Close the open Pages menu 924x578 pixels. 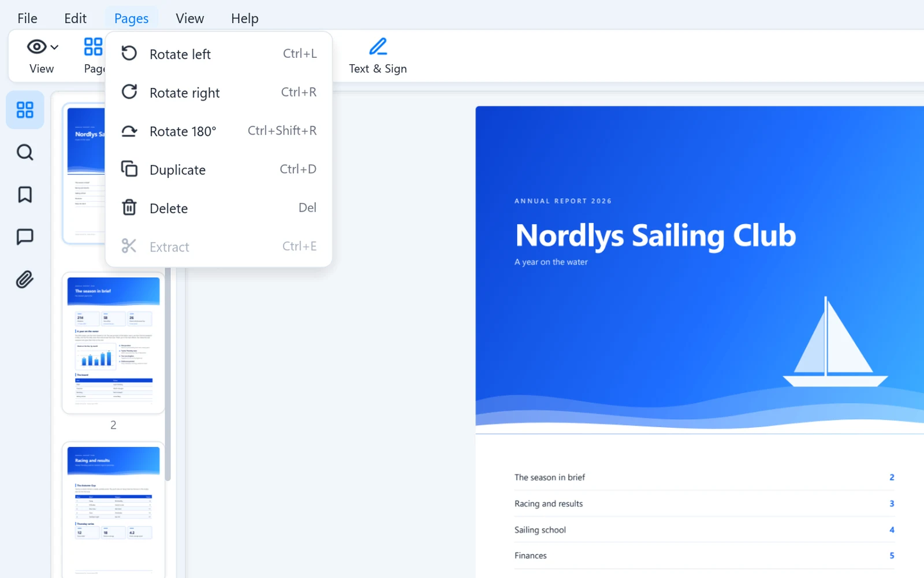131,18
